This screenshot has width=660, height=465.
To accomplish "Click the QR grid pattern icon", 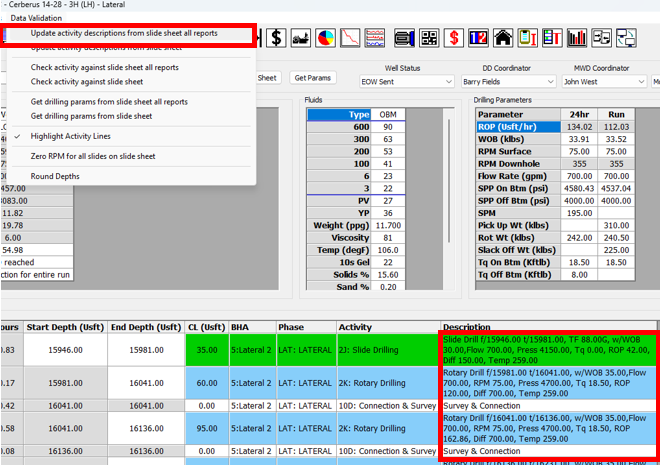I will click(429, 38).
